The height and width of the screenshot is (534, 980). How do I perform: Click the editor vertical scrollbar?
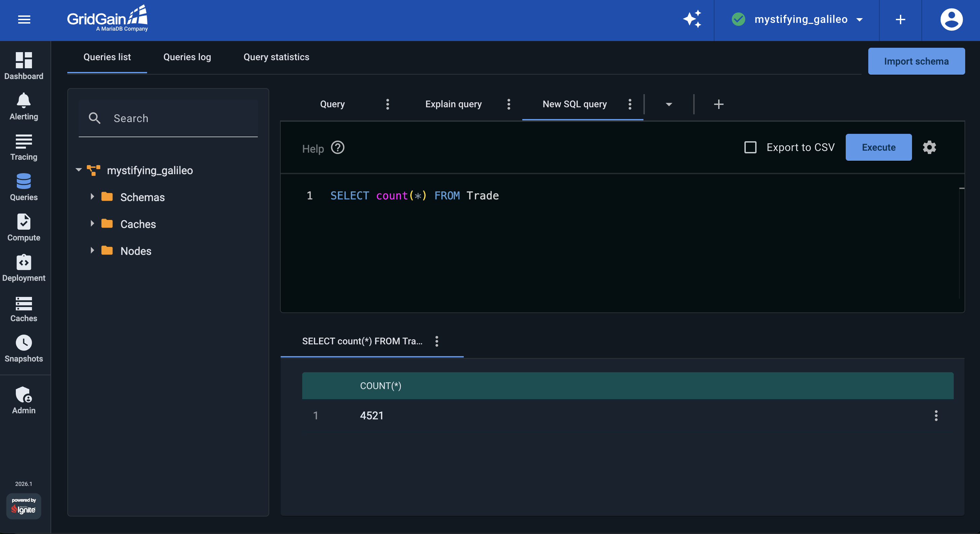[961, 243]
